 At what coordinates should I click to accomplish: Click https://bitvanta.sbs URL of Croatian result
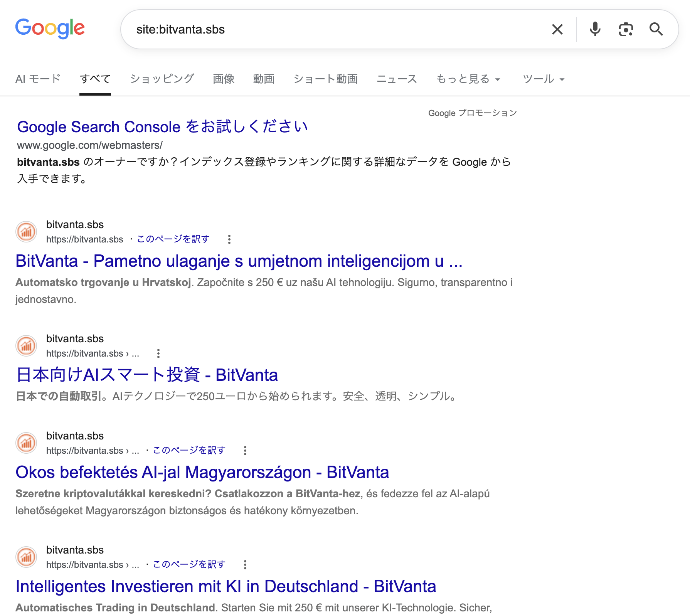click(x=85, y=239)
